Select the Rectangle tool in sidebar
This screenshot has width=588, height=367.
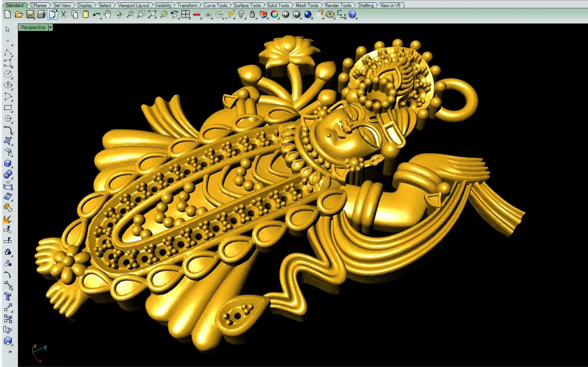point(8,108)
